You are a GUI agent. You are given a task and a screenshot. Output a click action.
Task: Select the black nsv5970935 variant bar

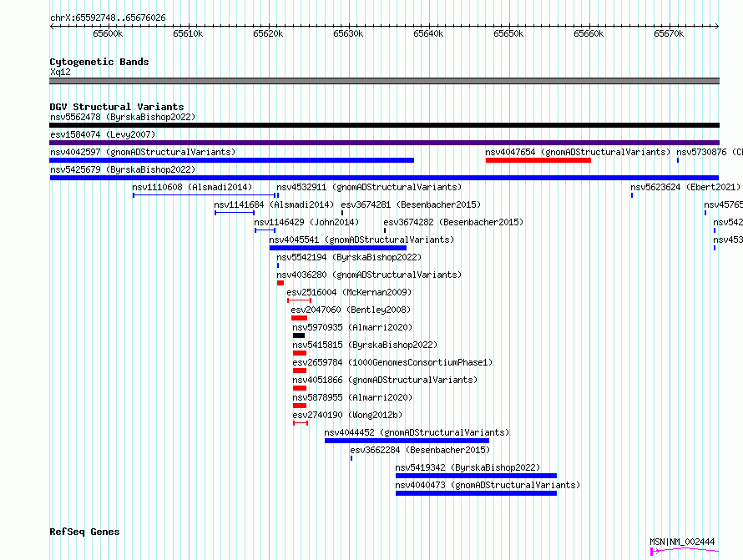coord(299,335)
